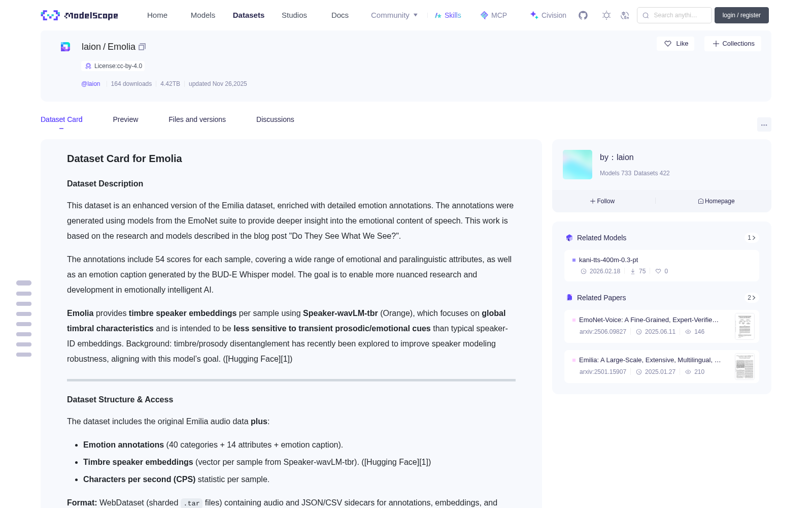
Task: Open the Docs navigation item
Action: 340,15
